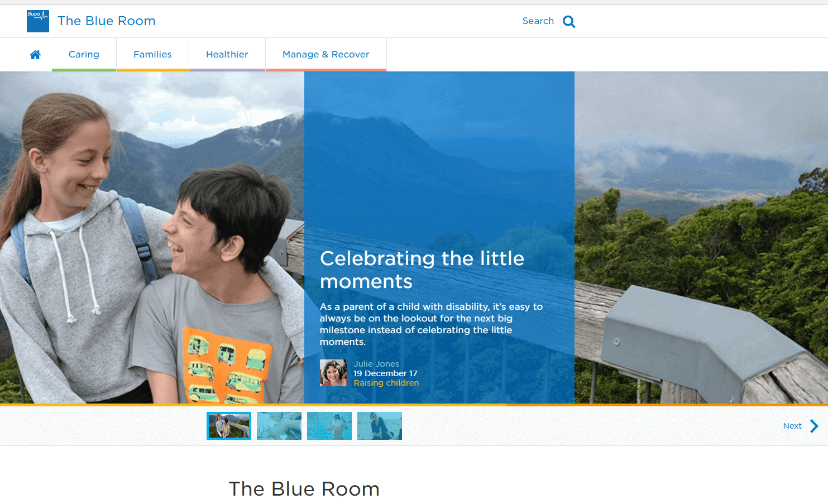Open the Raising children category link
The image size is (828, 504).
pyautogui.click(x=386, y=383)
